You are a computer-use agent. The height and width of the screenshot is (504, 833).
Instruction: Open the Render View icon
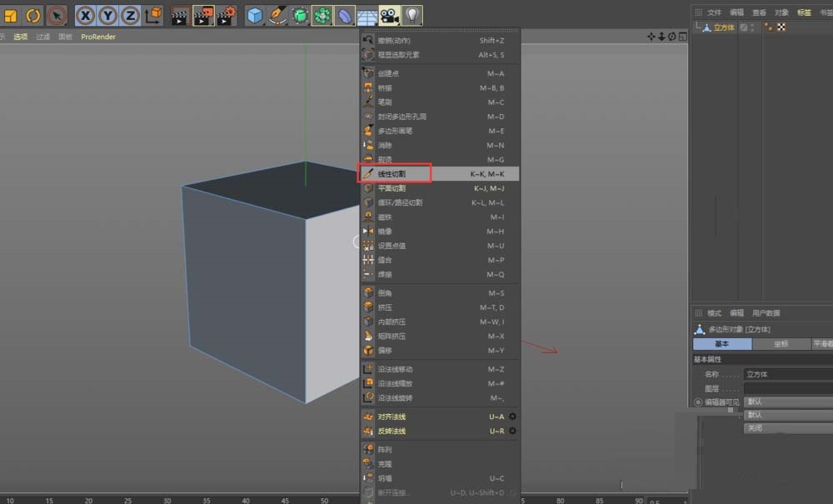coord(178,14)
